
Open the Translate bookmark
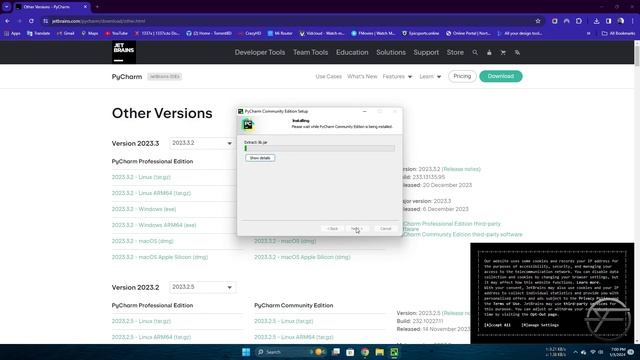[38, 33]
